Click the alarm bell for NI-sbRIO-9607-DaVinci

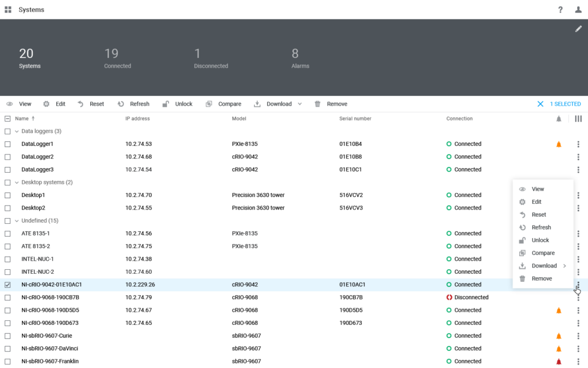[559, 349]
